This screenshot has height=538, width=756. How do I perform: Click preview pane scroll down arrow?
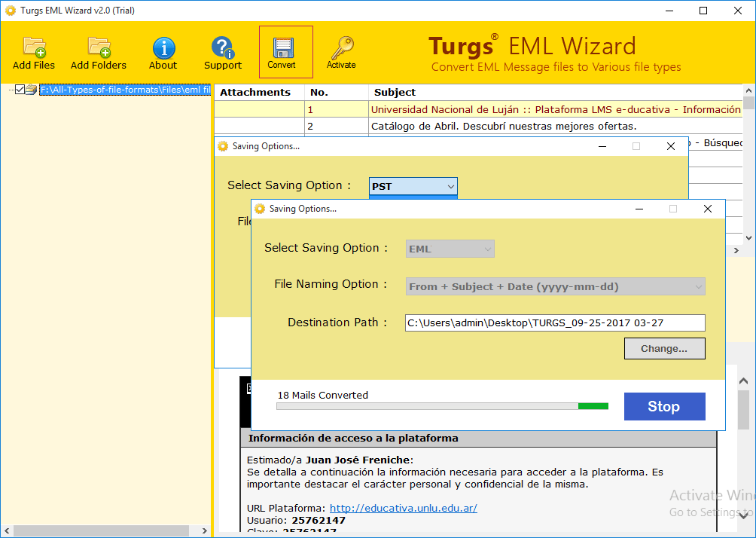(743, 515)
